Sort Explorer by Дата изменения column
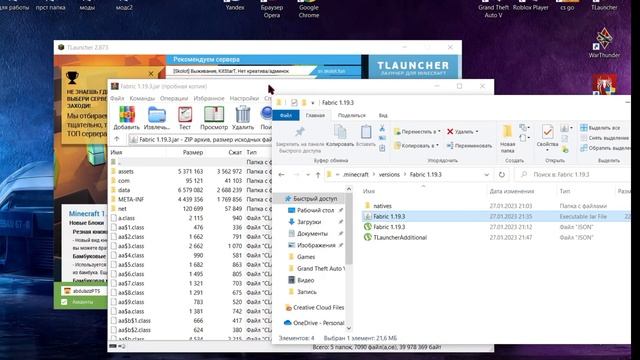 coord(511,191)
